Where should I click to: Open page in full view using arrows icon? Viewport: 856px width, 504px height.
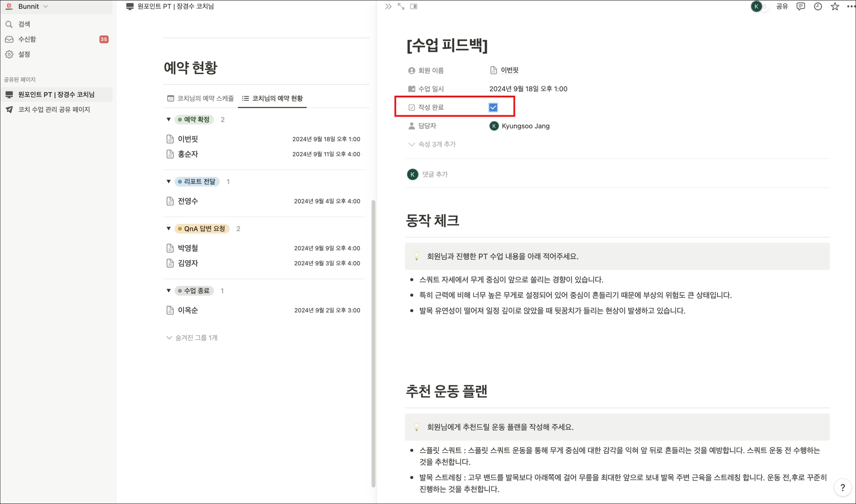401,7
